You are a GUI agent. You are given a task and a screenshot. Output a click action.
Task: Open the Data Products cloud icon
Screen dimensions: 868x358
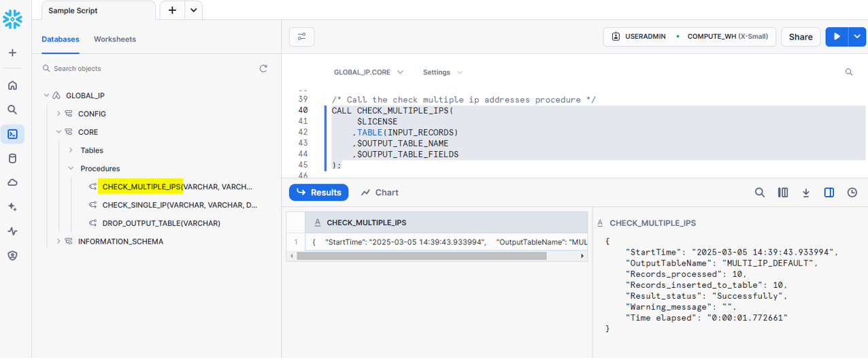coord(12,182)
